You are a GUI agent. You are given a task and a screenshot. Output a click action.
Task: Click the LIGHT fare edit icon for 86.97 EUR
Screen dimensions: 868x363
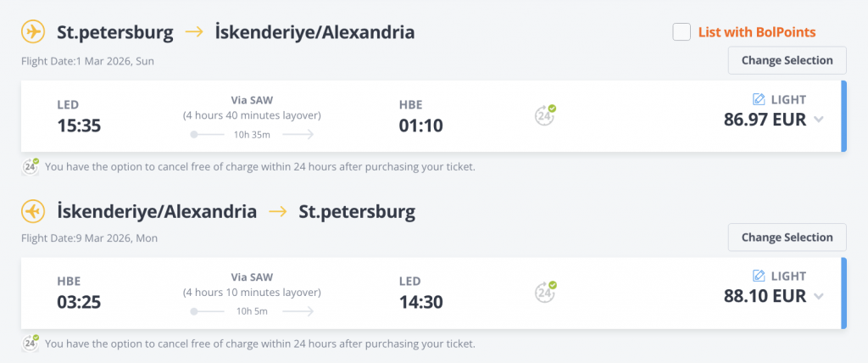click(x=759, y=100)
